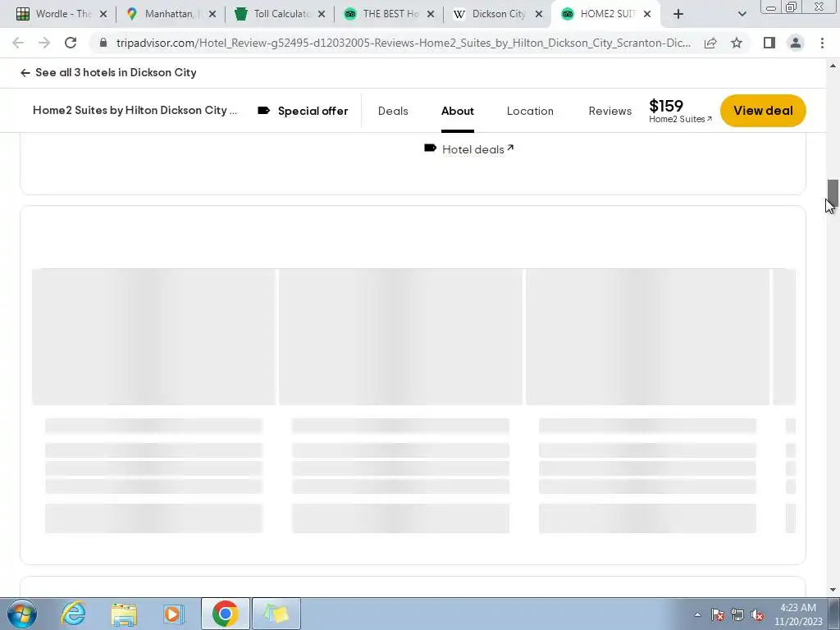Click the muted volume tray icon
This screenshot has height=630, width=840.
[757, 615]
